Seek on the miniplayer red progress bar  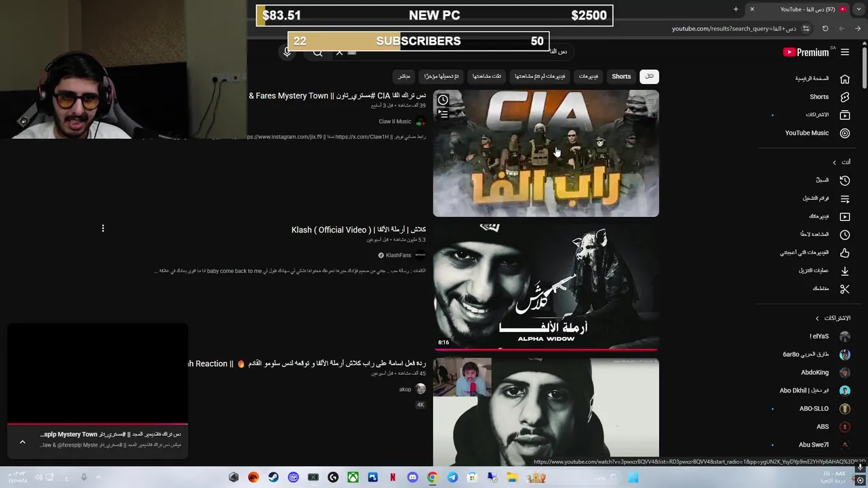[x=98, y=424]
